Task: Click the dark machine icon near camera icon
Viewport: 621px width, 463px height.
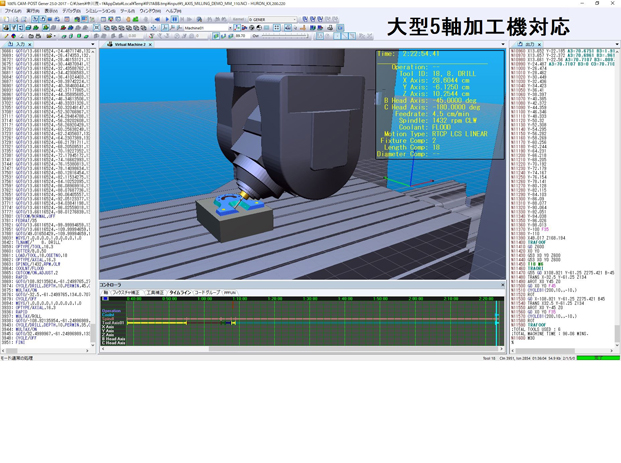Action: pos(330,28)
